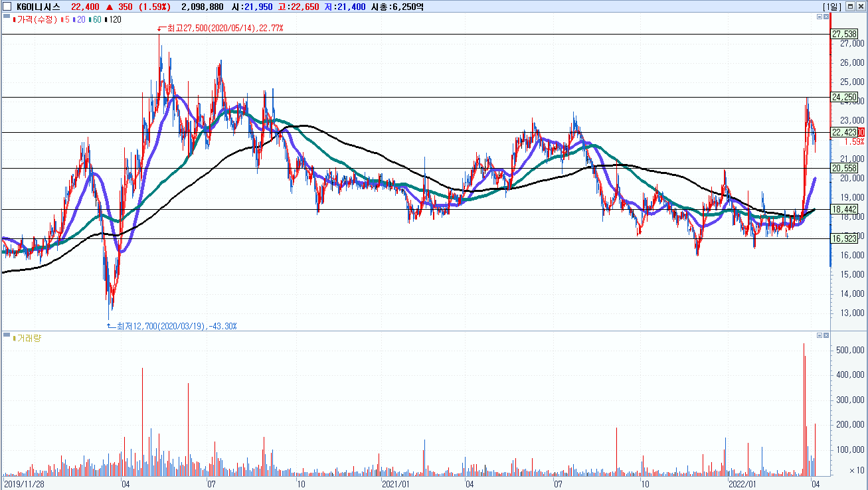Select the 16,923 horizontal line price tag
Image resolution: width=868 pixels, height=490 pixels.
[844, 238]
